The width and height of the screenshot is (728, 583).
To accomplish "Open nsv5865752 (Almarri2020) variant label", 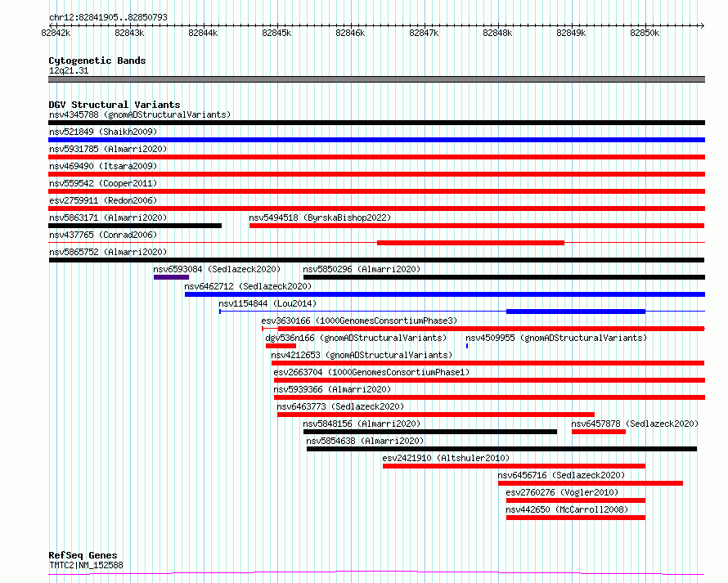I will click(108, 252).
